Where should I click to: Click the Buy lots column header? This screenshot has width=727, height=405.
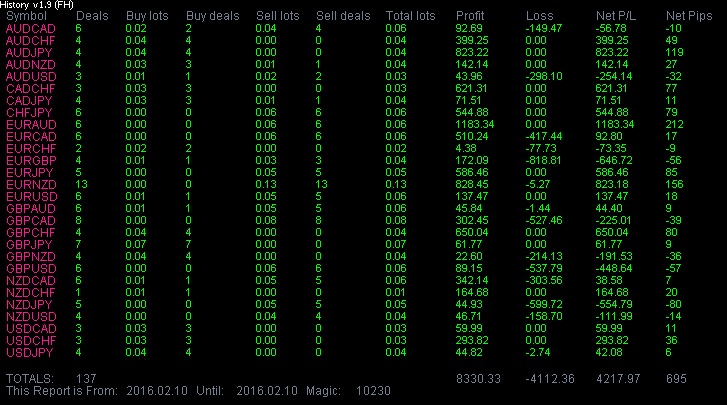click(147, 16)
